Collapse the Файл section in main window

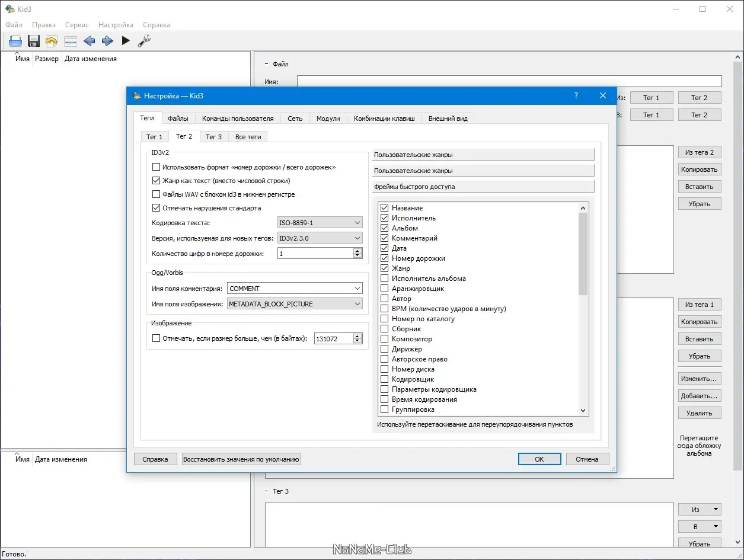click(x=267, y=64)
